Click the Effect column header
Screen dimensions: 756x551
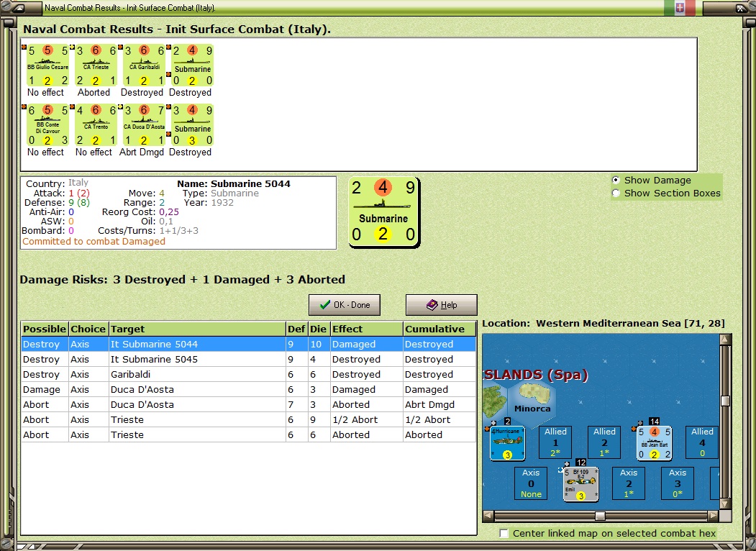366,329
